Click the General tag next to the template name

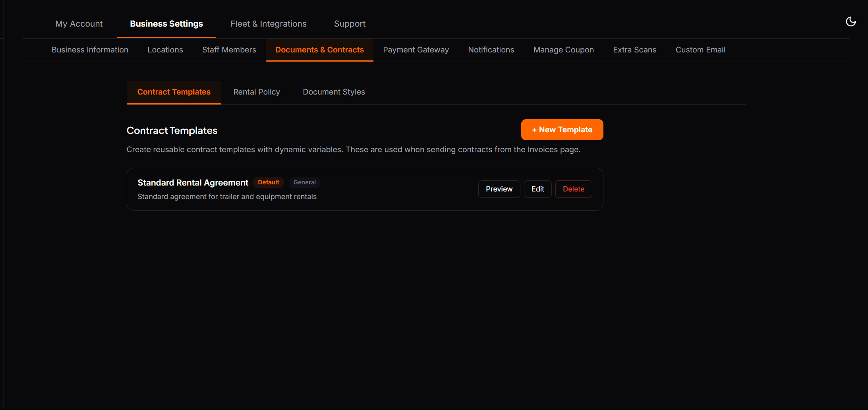pos(304,182)
